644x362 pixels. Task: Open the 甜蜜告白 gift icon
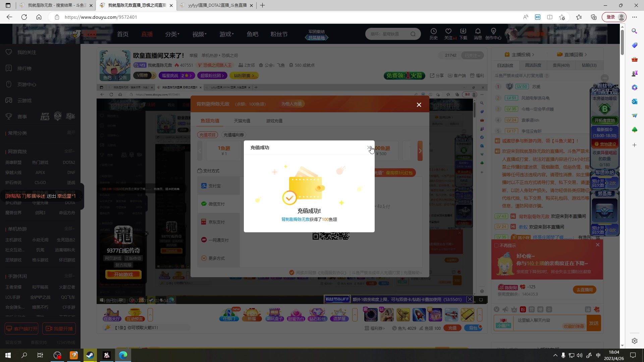pos(296,314)
